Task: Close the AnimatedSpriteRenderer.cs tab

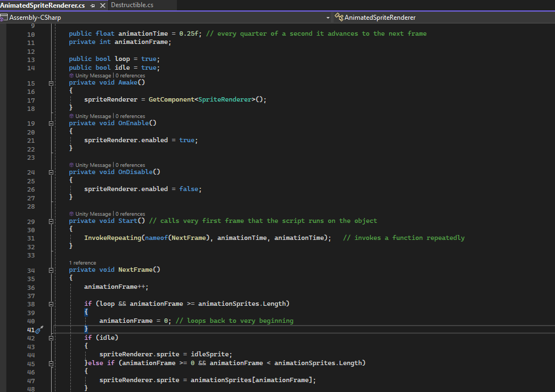Action: [103, 5]
